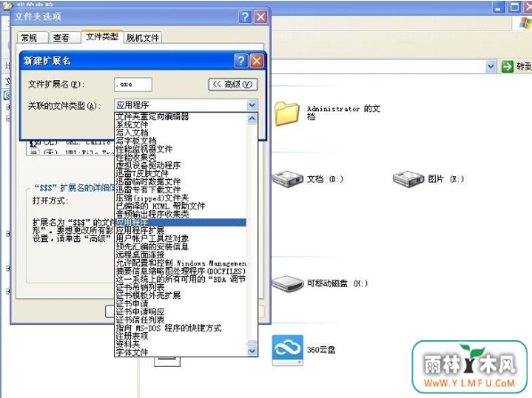Click the help icon in 新建扩展名 dialog
Screen dimensions: 532x398
click(x=241, y=61)
